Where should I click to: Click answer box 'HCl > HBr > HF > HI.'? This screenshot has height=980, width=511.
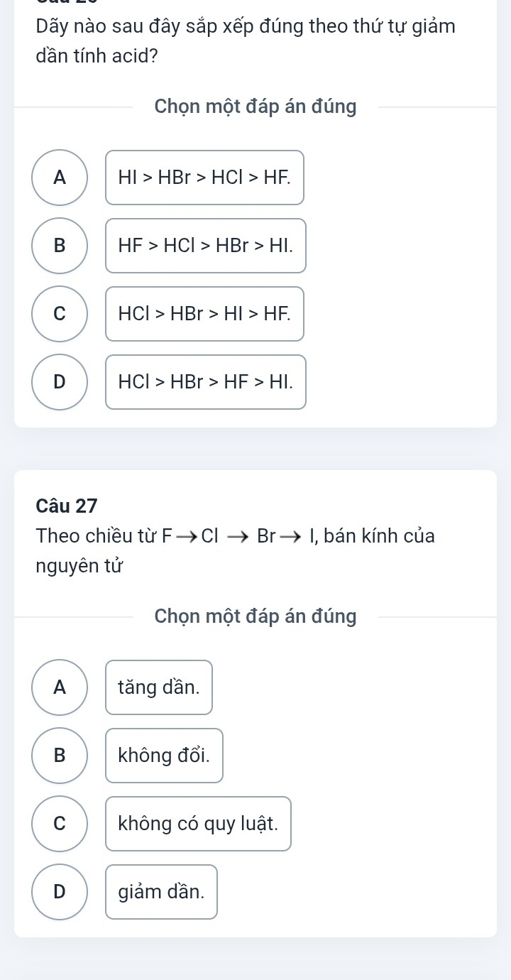tap(206, 382)
